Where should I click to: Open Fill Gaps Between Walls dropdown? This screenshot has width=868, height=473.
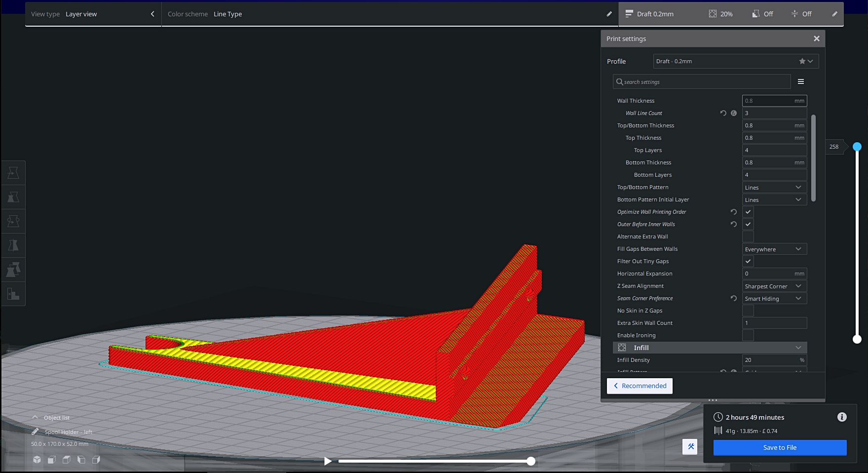(x=775, y=249)
